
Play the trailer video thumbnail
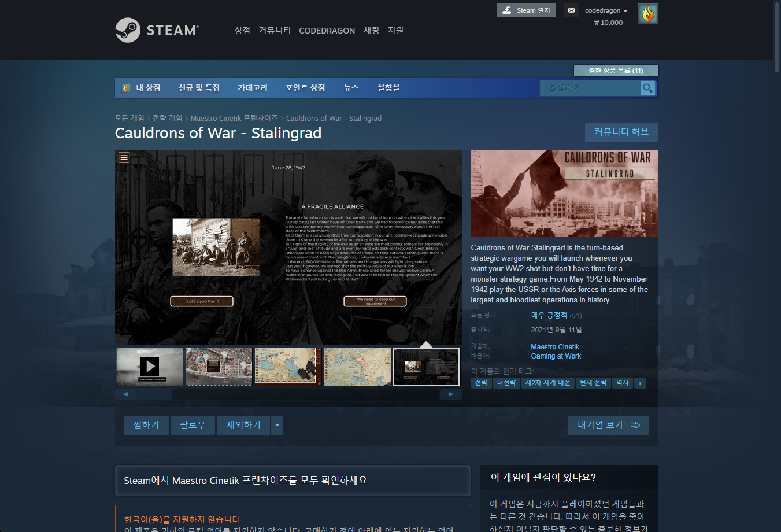click(150, 367)
